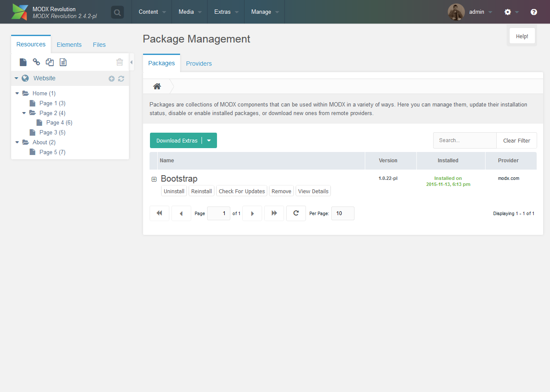Open the Content menu
This screenshot has height=392, width=550.
153,12
